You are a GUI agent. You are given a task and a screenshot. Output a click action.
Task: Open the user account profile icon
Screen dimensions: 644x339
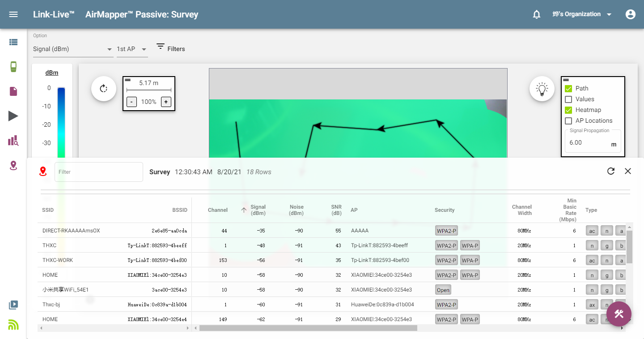pos(630,14)
